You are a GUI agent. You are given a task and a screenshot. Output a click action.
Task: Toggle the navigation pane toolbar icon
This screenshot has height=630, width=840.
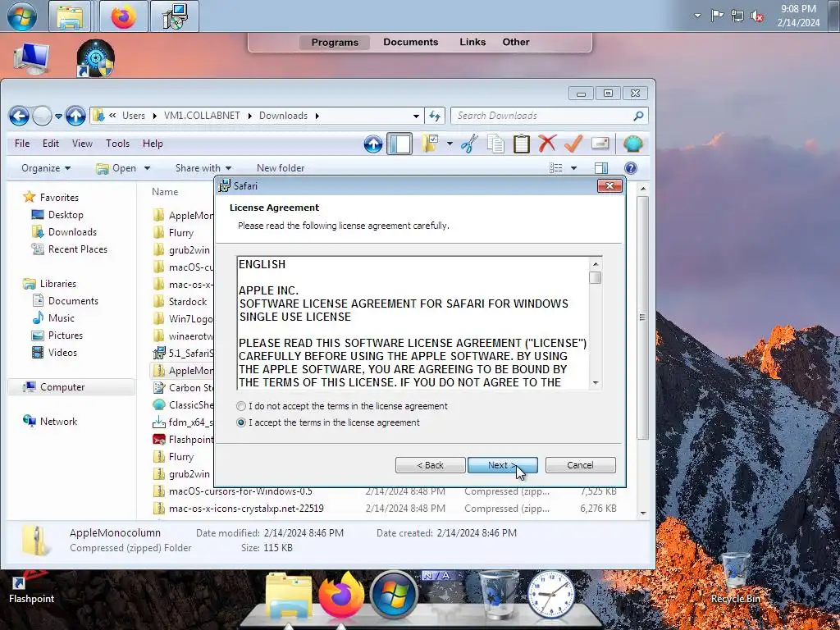pyautogui.click(x=399, y=144)
